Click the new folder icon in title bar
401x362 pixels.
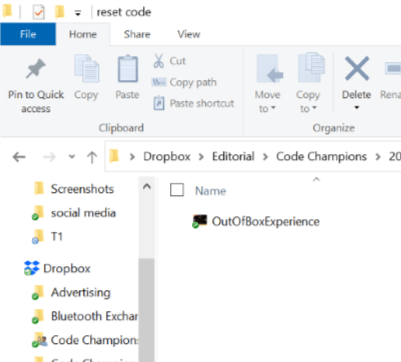tap(60, 12)
